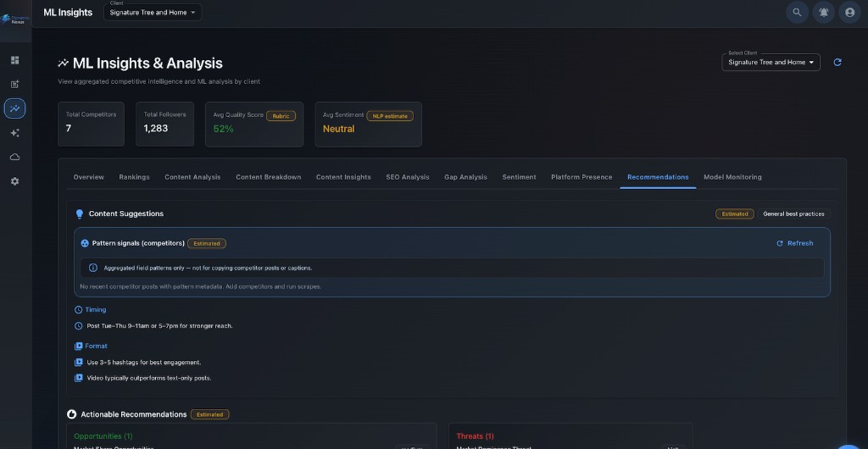Screen dimensions: 868x449
Task: Click the ML Insights chart sidebar icon
Action: coord(15,108)
